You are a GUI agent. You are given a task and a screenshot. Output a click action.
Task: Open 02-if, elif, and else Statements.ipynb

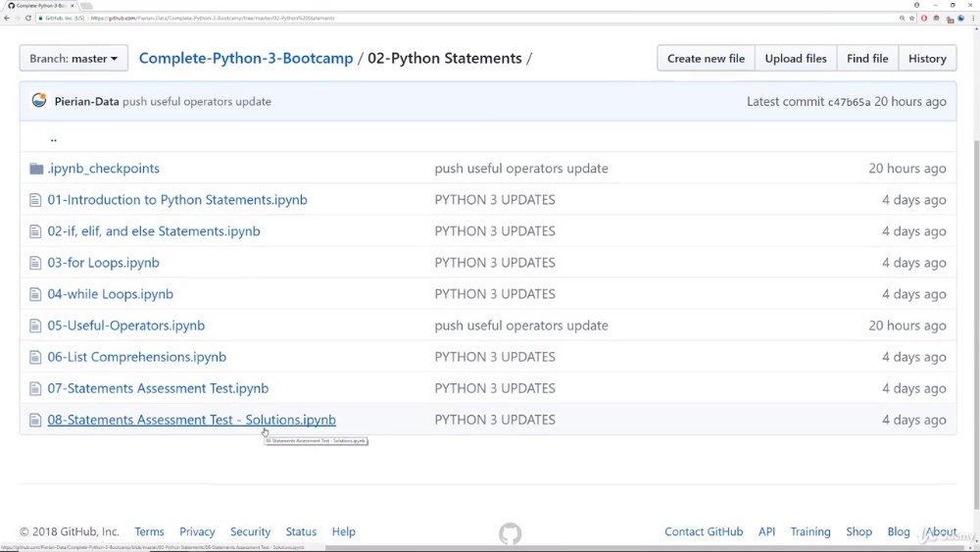(154, 231)
